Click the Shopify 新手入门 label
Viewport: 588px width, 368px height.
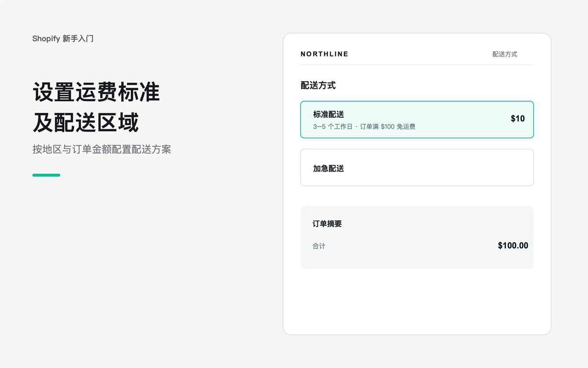63,38
